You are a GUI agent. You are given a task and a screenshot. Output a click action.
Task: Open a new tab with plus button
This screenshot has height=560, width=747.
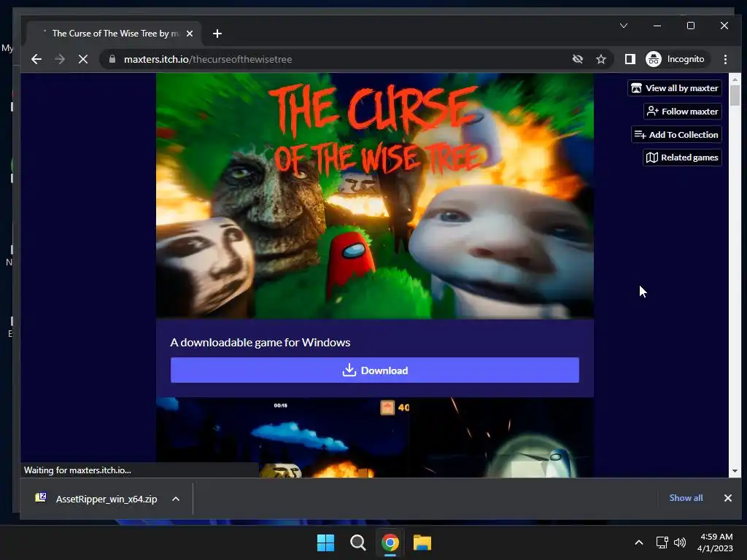(217, 34)
